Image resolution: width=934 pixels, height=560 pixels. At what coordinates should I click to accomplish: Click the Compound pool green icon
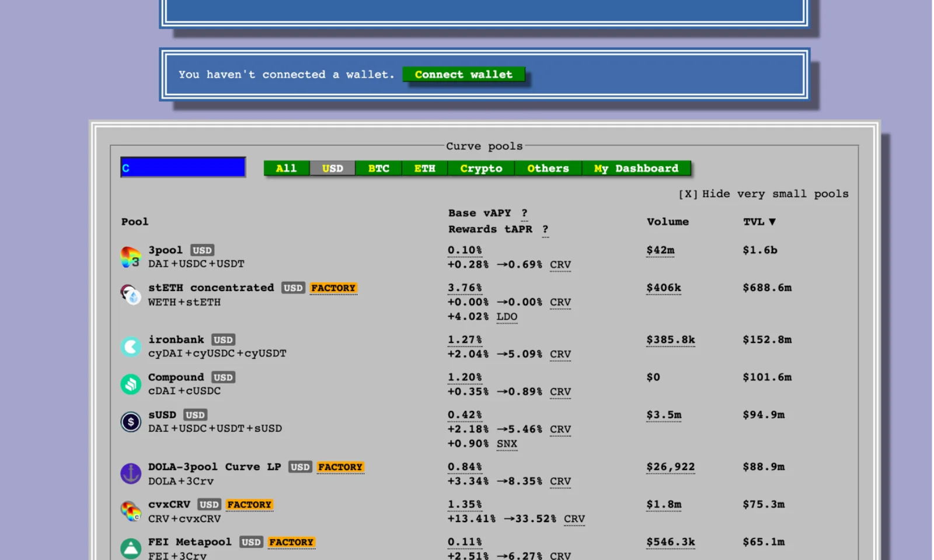click(x=131, y=384)
